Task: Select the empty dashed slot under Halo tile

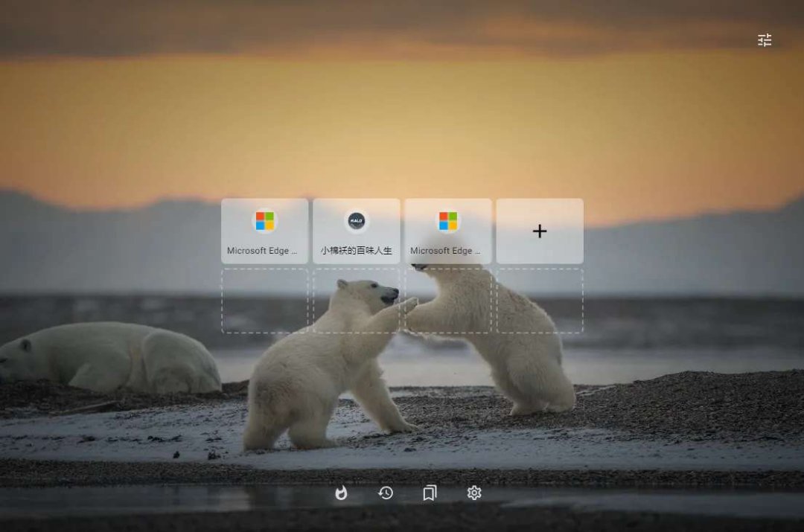Action: coord(356,301)
